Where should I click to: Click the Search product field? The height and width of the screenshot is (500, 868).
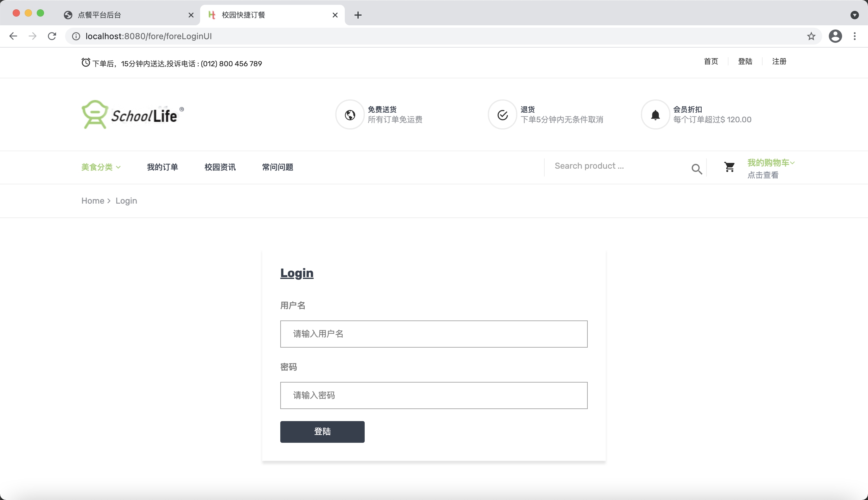[617, 166]
